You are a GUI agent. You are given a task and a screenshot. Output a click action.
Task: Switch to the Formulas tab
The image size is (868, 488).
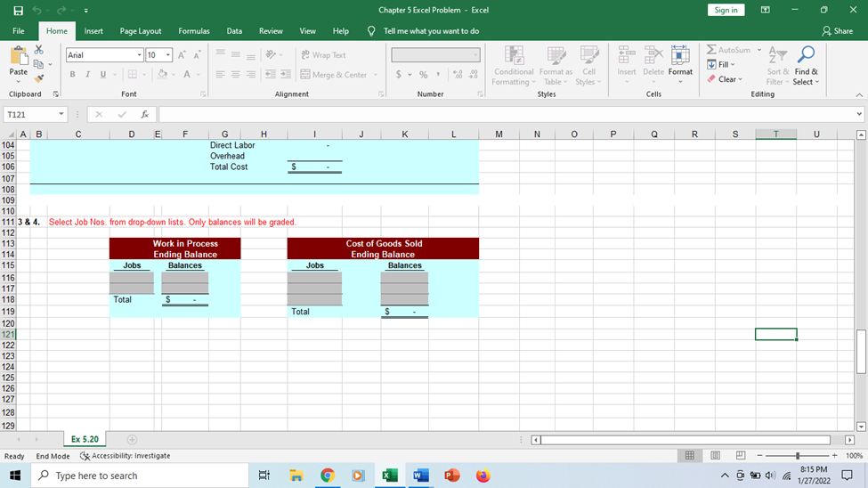194,31
